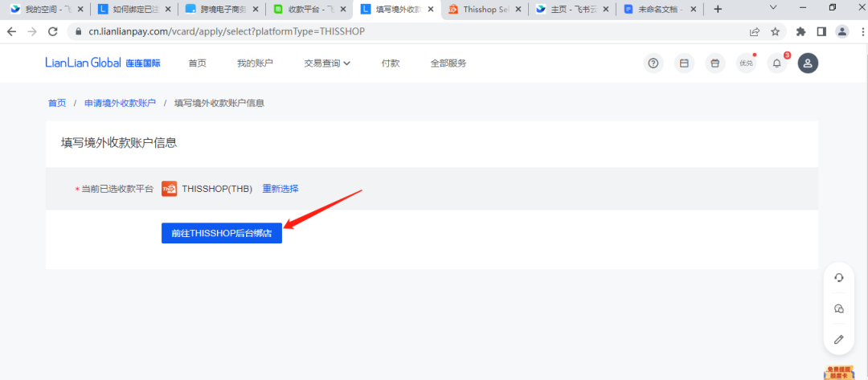Close the 未命名文档 browser tab
The width and height of the screenshot is (868, 380).
coord(693,10)
